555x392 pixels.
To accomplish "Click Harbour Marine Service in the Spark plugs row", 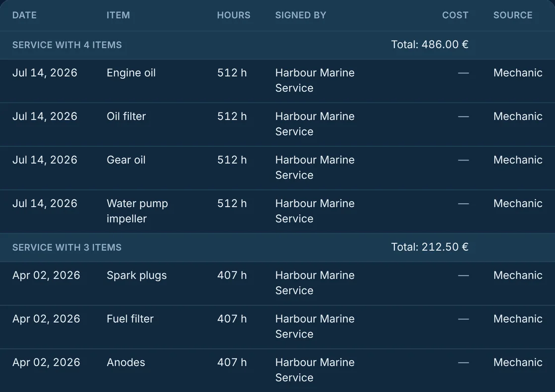I will tap(315, 283).
